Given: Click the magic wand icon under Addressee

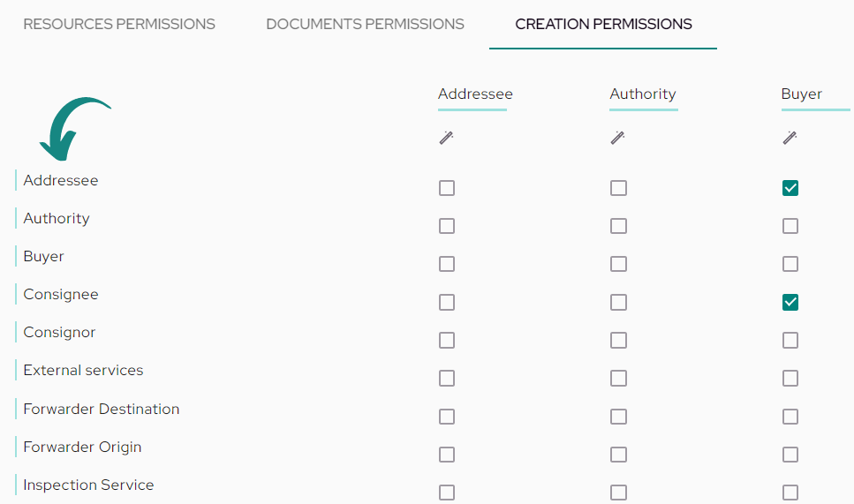Looking at the screenshot, I should point(446,138).
